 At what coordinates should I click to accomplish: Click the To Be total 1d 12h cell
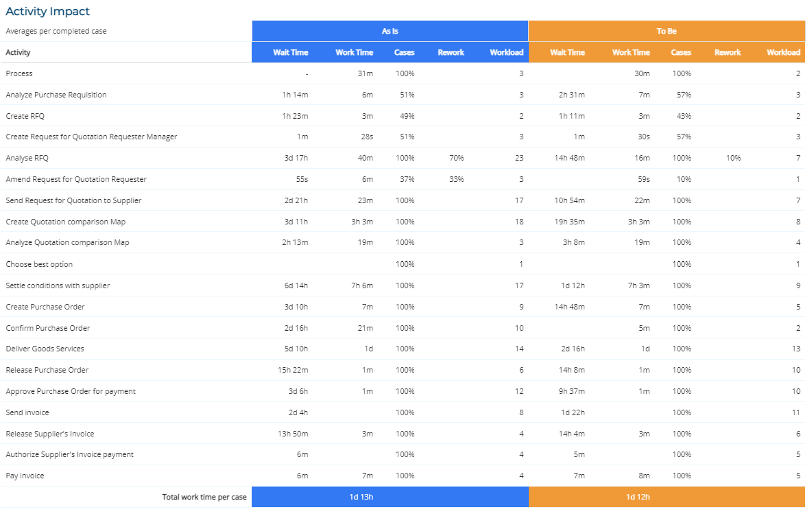[x=638, y=497]
